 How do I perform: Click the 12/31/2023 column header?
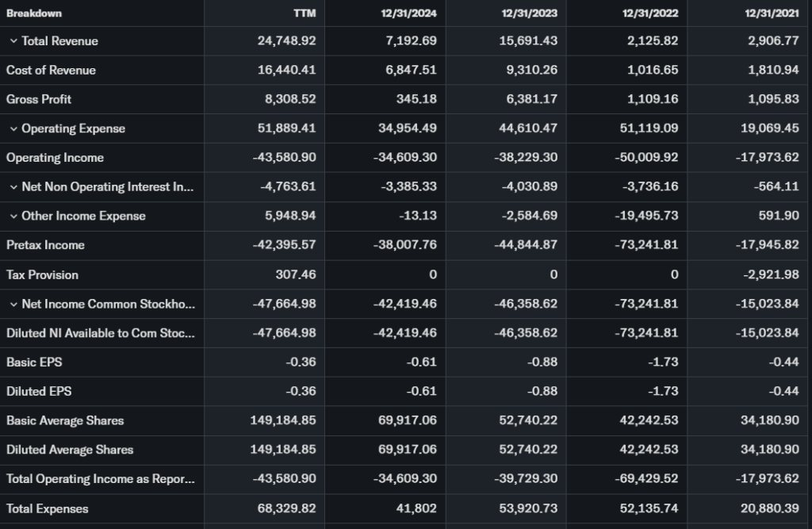[530, 13]
